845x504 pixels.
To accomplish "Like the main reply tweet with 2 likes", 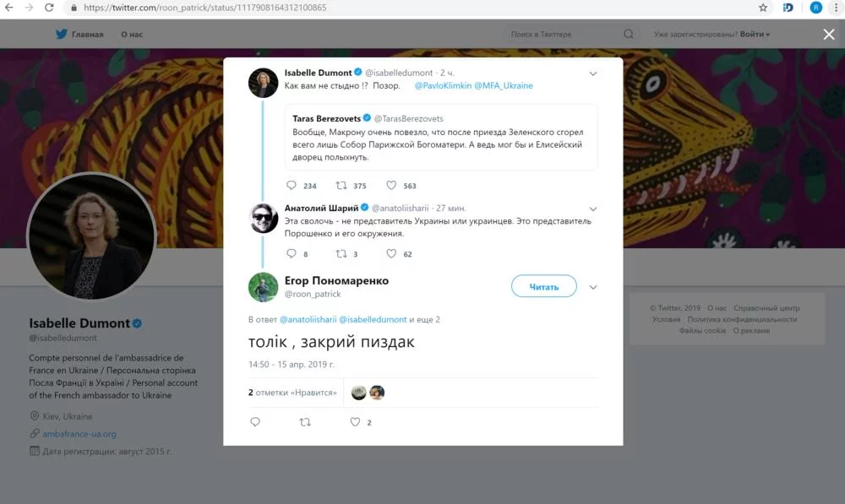I will pos(356,422).
